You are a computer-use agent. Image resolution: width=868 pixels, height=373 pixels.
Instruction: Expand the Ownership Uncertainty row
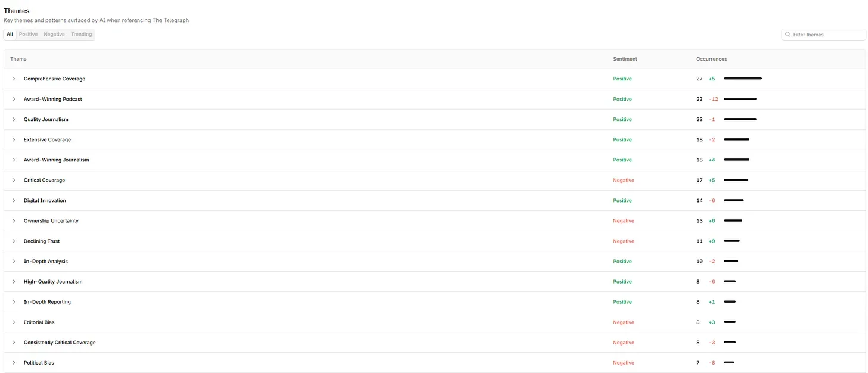coord(14,220)
